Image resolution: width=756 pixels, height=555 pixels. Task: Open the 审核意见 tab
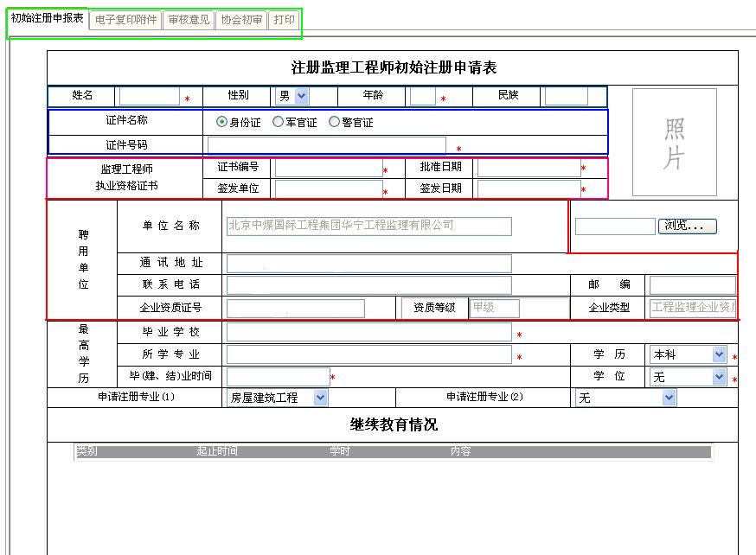pyautogui.click(x=188, y=19)
